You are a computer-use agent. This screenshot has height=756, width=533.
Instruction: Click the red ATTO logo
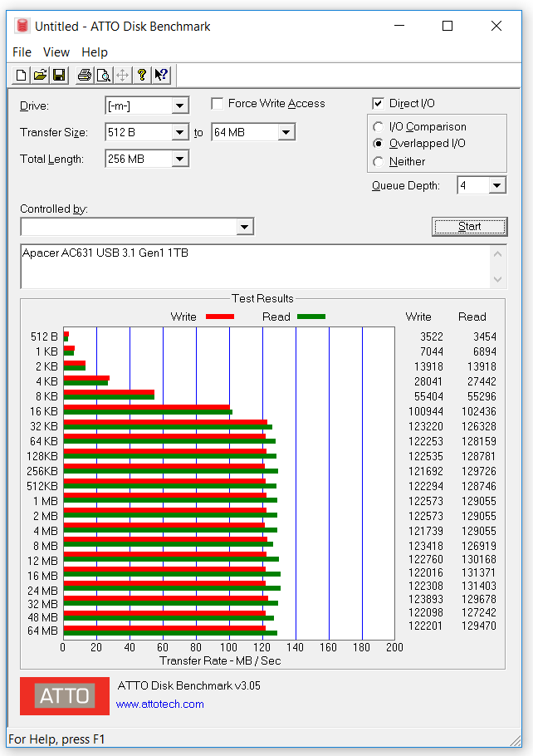point(65,695)
